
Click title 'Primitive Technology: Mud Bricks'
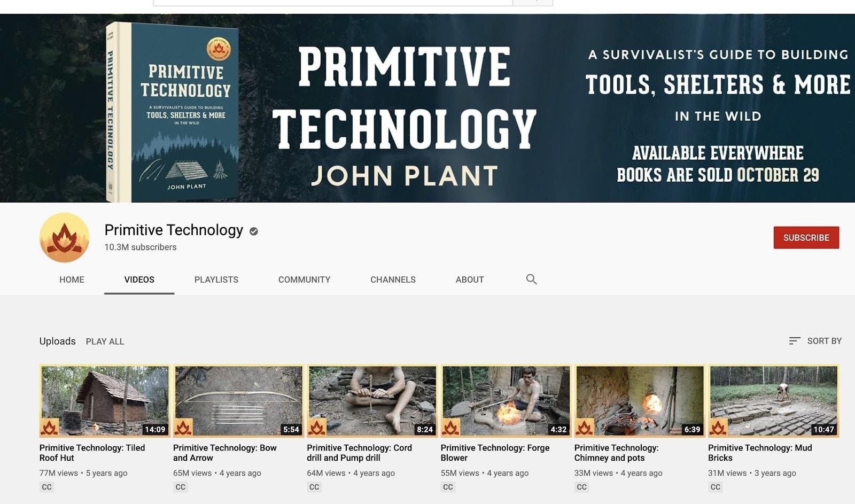(x=760, y=453)
